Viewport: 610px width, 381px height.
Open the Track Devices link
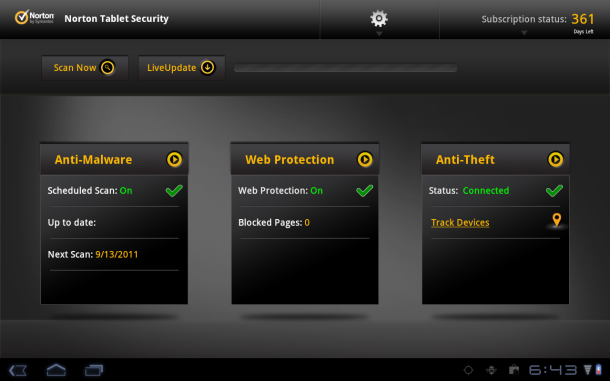tap(460, 223)
